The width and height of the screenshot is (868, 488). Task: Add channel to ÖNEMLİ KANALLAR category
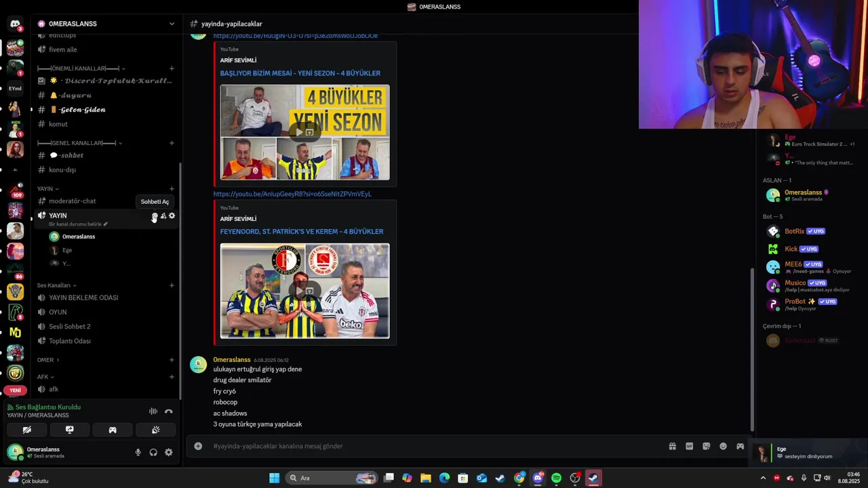tap(172, 68)
